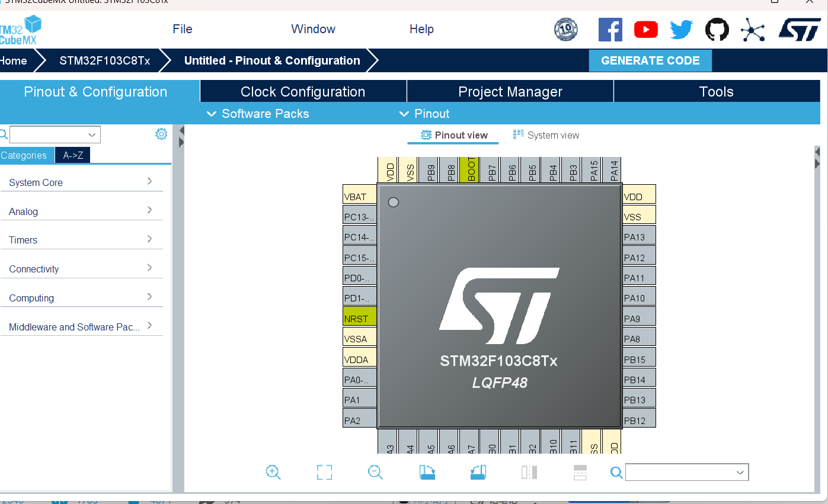Select the NRST pin
The width and height of the screenshot is (828, 504).
(360, 316)
